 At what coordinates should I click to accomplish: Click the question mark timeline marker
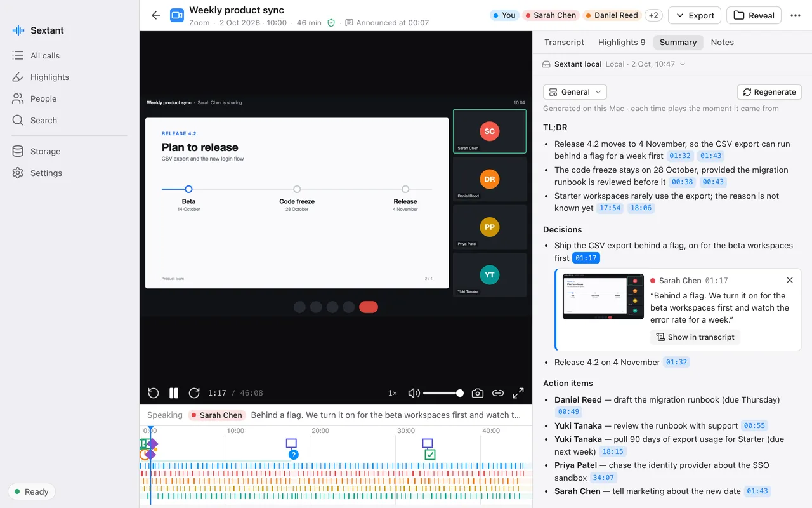click(x=293, y=455)
